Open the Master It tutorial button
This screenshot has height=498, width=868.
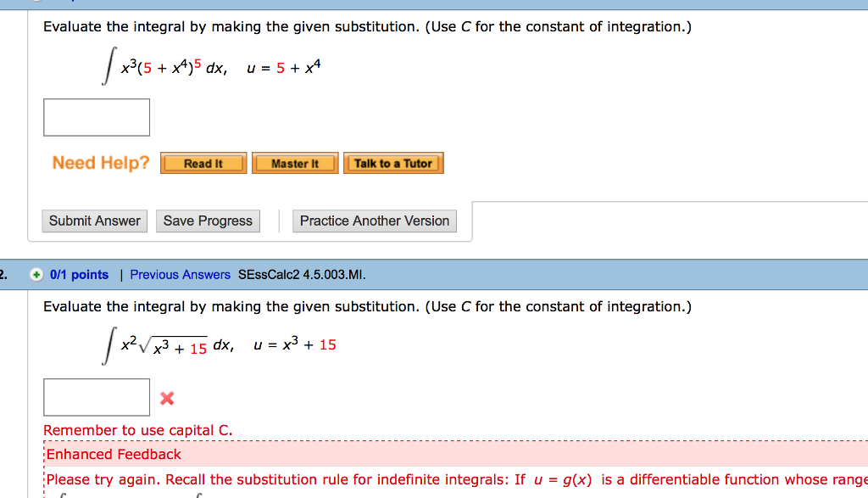[x=295, y=164]
